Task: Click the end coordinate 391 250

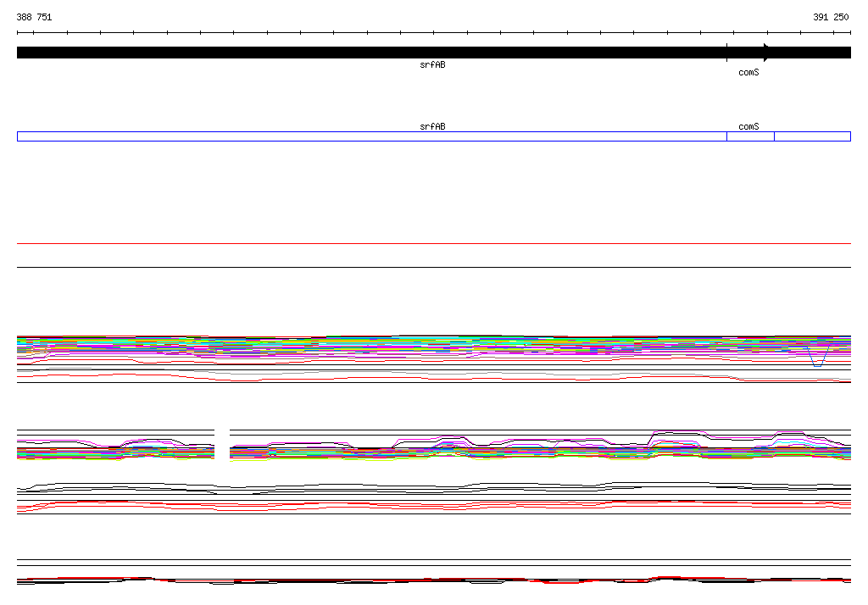Action: (831, 17)
